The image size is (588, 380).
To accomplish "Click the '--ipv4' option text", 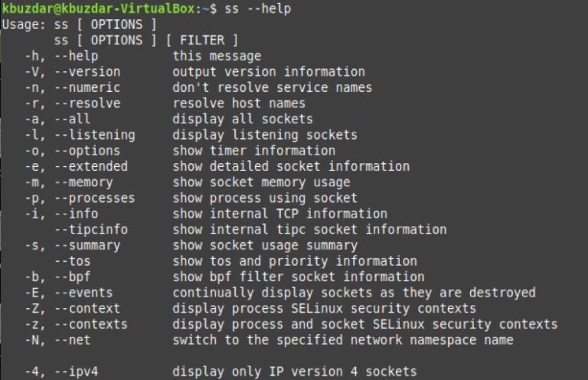I will 77,372.
